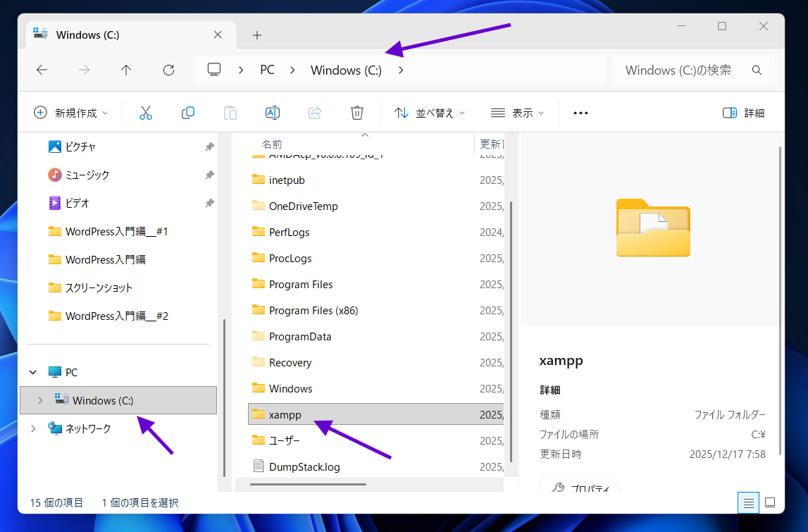The height and width of the screenshot is (532, 808).
Task: Open the 並べ替え sort dropdown
Action: (x=430, y=113)
